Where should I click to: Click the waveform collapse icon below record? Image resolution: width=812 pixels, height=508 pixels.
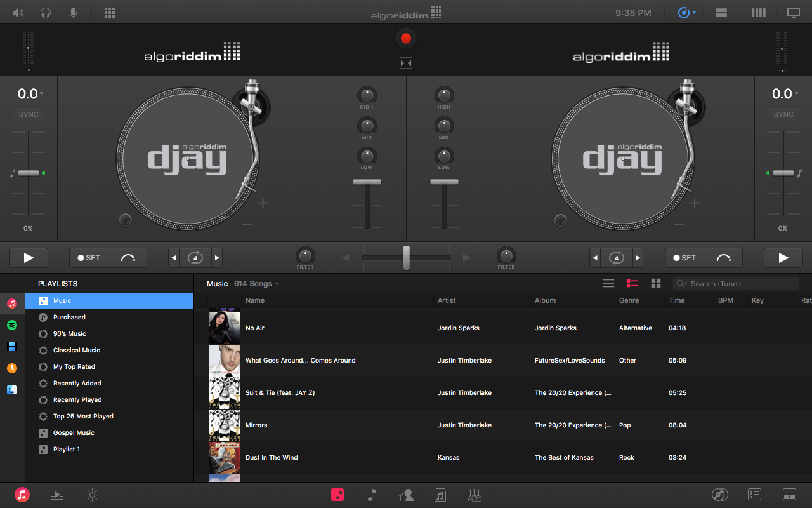(x=406, y=63)
